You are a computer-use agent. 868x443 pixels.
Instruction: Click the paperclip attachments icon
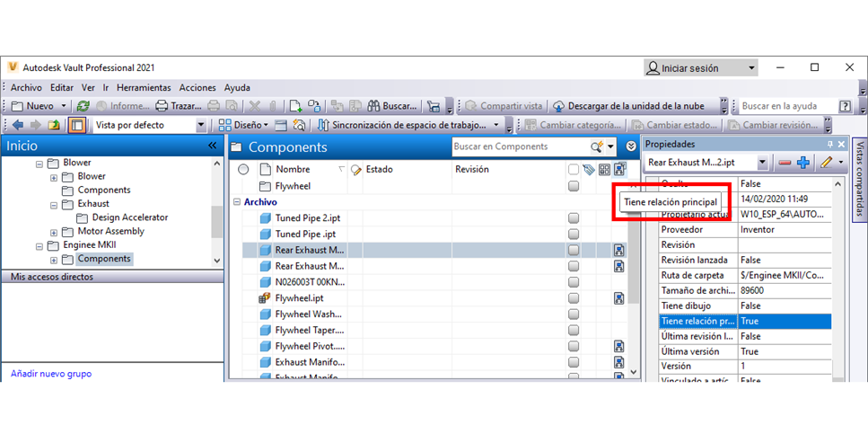(x=272, y=106)
